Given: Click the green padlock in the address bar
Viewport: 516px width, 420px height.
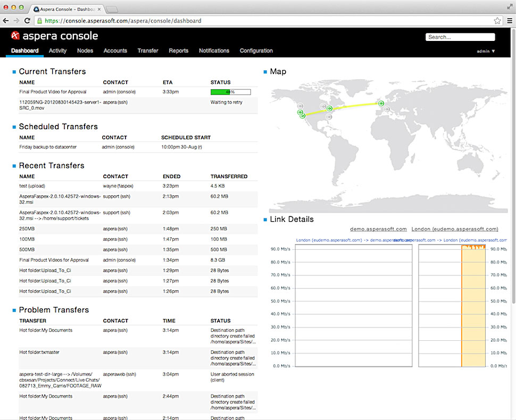Looking at the screenshot, I should pyautogui.click(x=39, y=21).
